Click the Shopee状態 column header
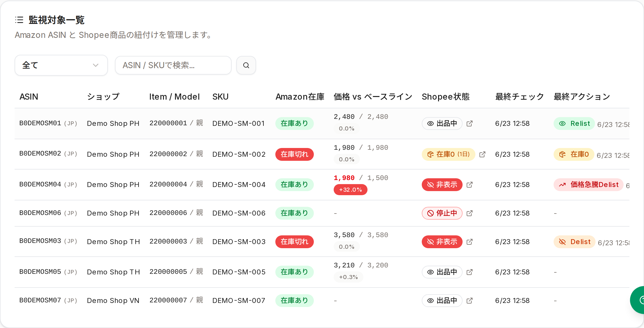 click(x=446, y=97)
